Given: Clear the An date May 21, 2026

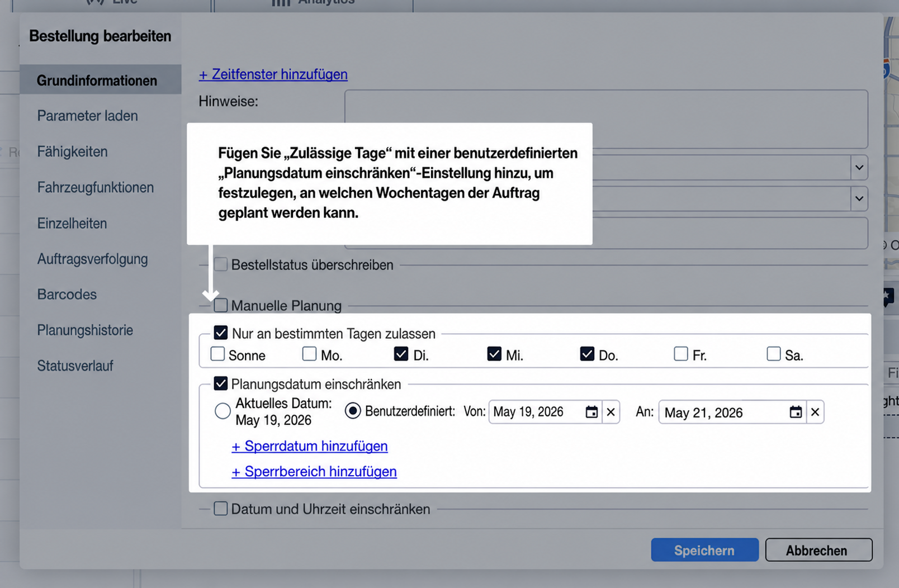Looking at the screenshot, I should 815,412.
